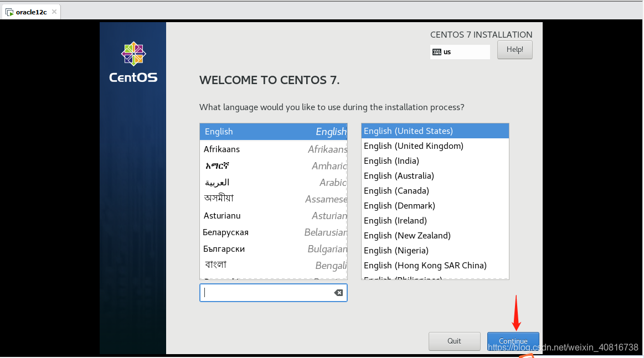
Task: Select the Bengali language row
Action: tap(274, 266)
